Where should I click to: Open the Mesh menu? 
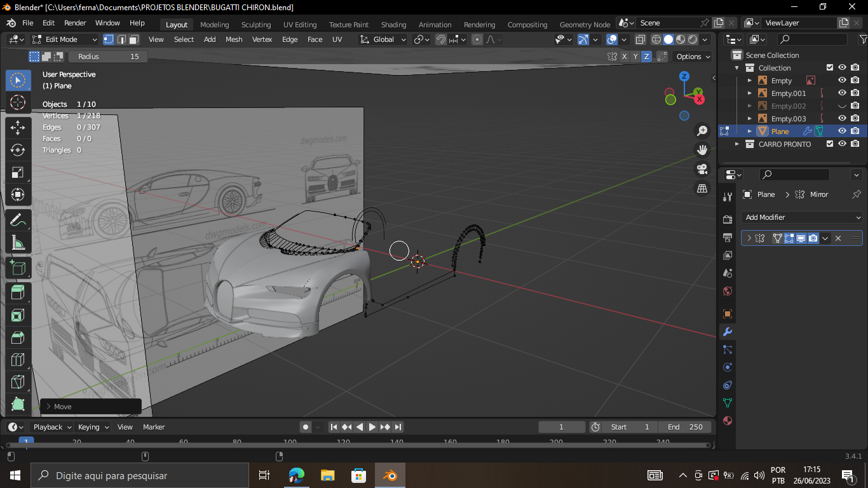[x=234, y=39]
